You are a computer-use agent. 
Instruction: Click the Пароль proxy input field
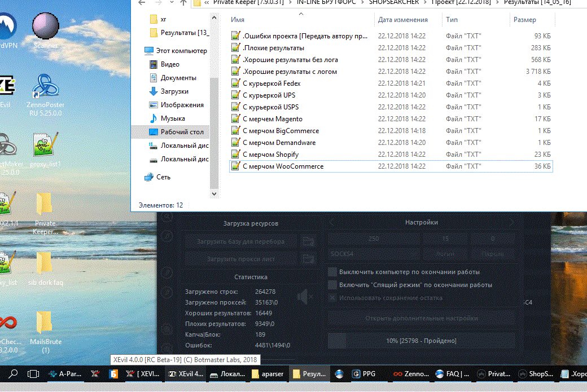click(493, 254)
